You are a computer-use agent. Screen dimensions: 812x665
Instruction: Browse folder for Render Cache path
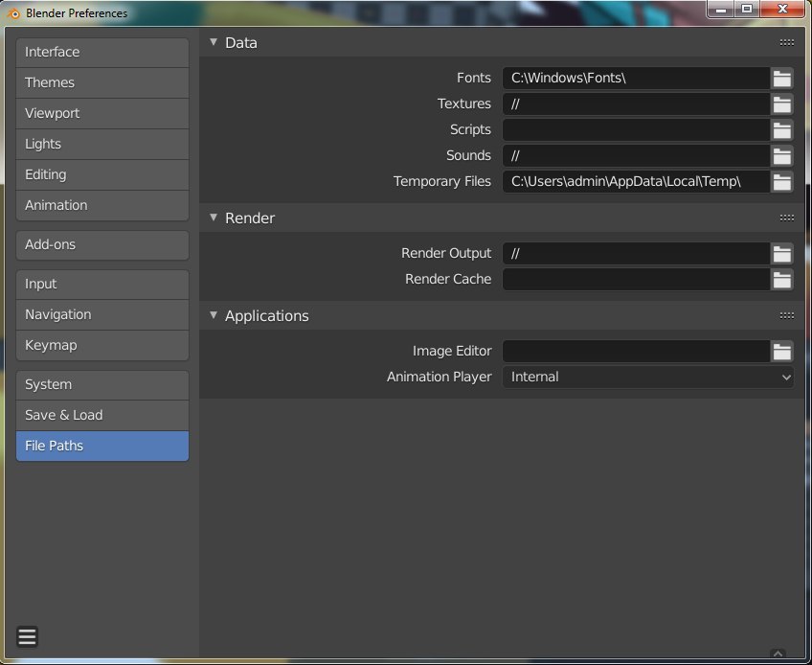tap(782, 280)
